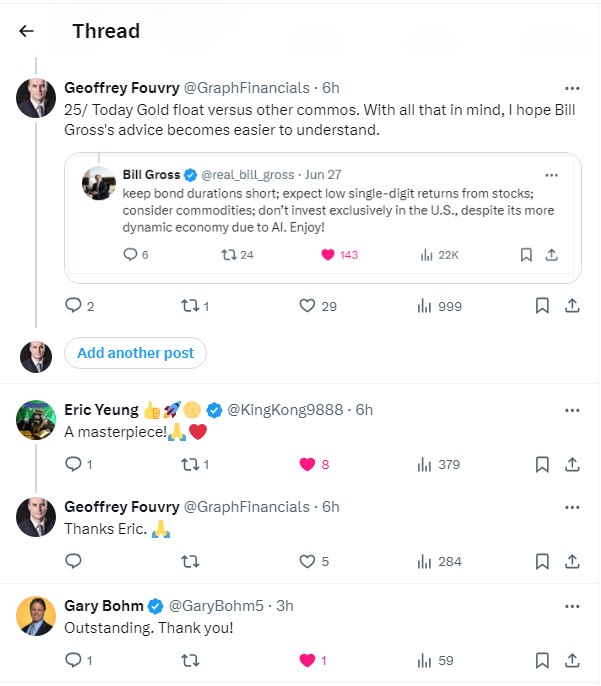601x686 pixels.
Task: Unlike Eric Yeung's masterpiece reply
Action: [308, 464]
